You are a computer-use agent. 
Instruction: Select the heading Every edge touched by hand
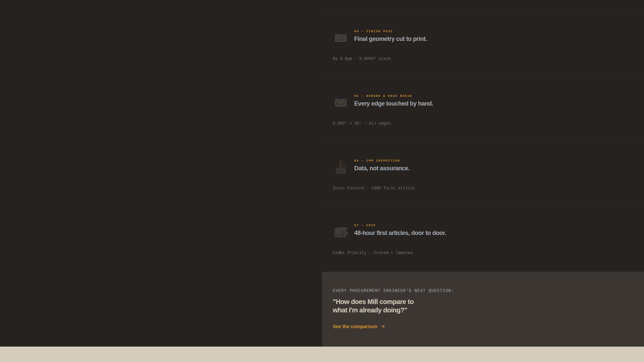click(x=393, y=104)
